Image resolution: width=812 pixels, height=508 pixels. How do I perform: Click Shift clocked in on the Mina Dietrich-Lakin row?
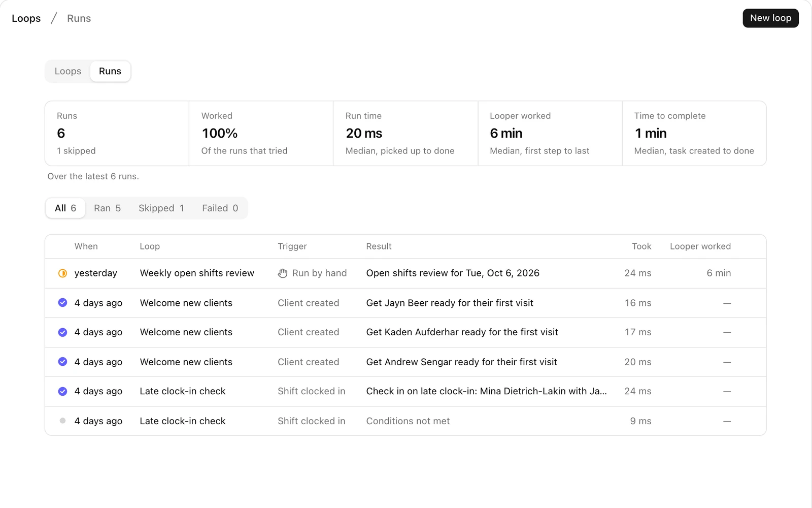pos(312,391)
